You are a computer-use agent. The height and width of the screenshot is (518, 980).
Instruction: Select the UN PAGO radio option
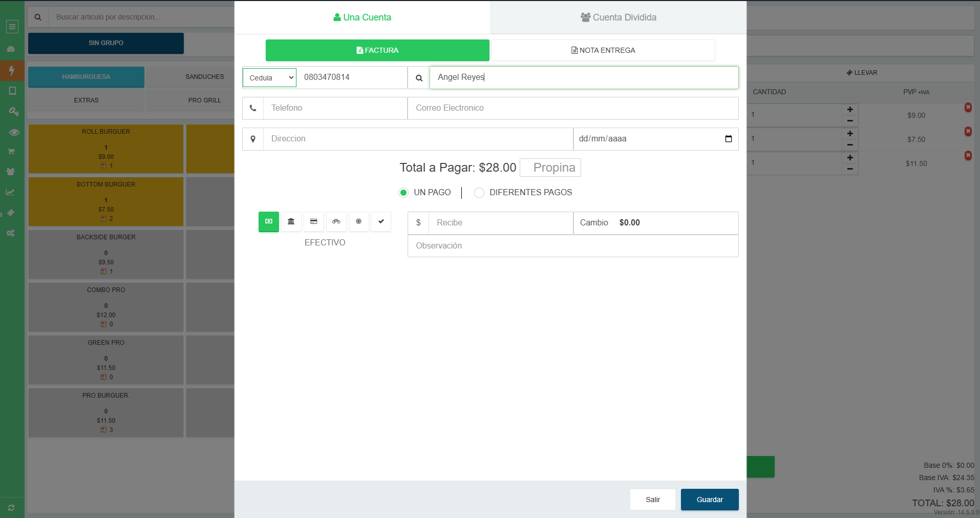403,193
